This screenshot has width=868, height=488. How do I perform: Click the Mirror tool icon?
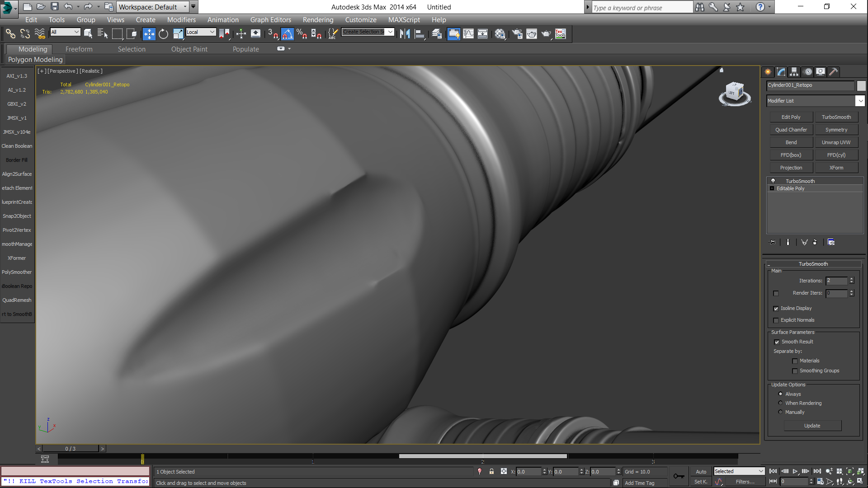[x=405, y=34]
